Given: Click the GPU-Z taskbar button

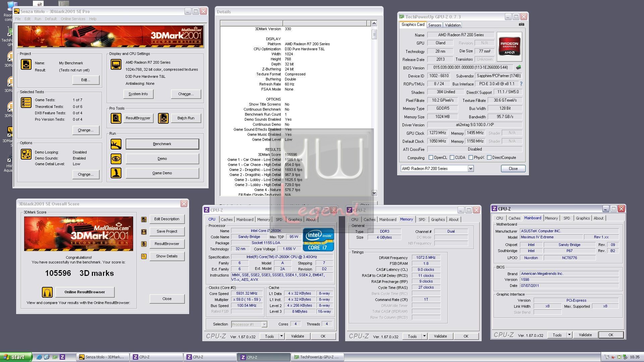Looking at the screenshot, I should click(x=317, y=357).
